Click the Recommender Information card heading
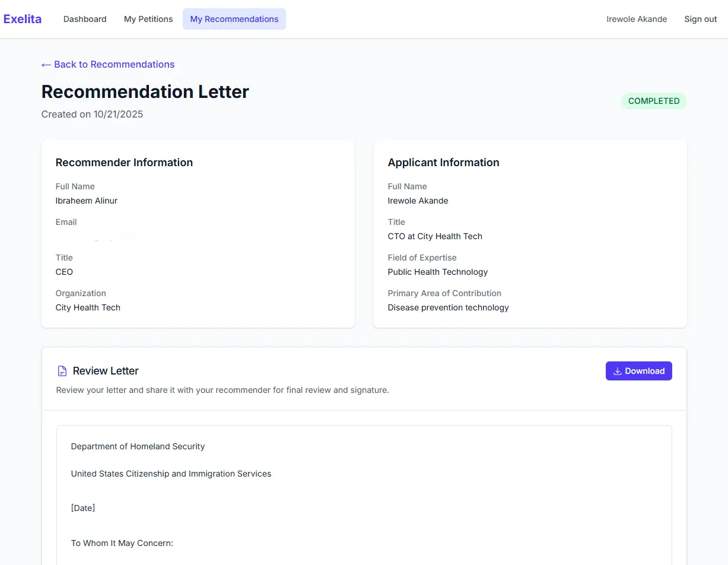This screenshot has width=728, height=565. [124, 163]
